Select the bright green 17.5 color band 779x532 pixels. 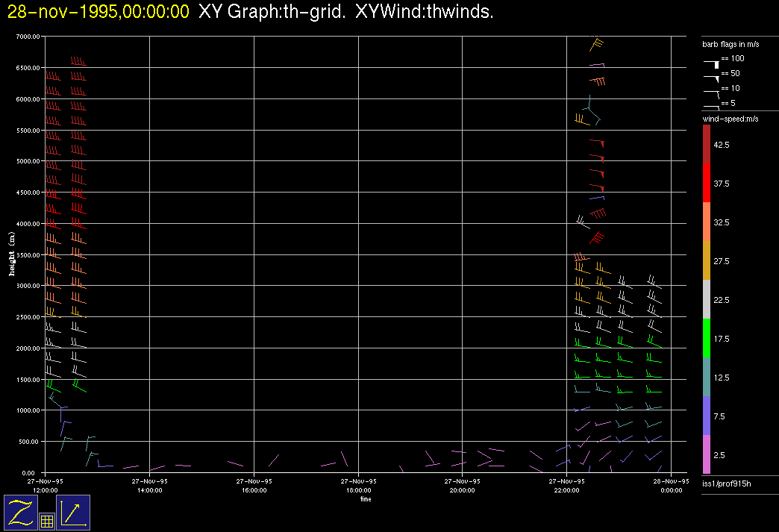tap(706, 338)
